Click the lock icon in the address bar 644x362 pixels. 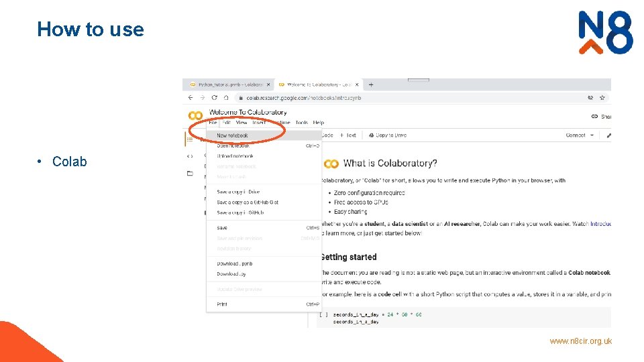(x=241, y=98)
